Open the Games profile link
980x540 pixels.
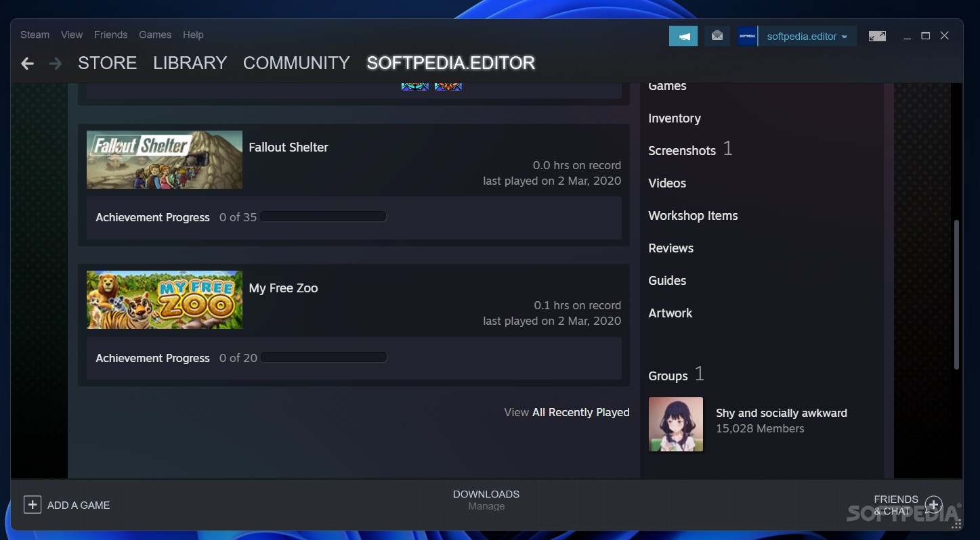(667, 86)
